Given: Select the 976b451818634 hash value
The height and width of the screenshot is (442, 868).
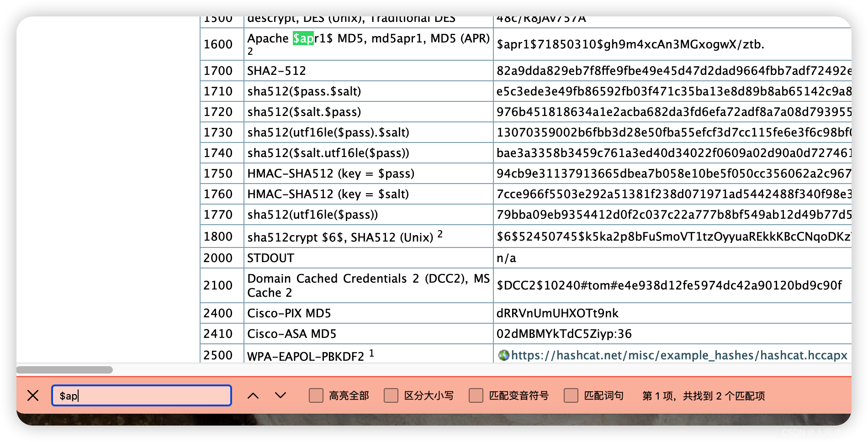Looking at the screenshot, I should [674, 112].
